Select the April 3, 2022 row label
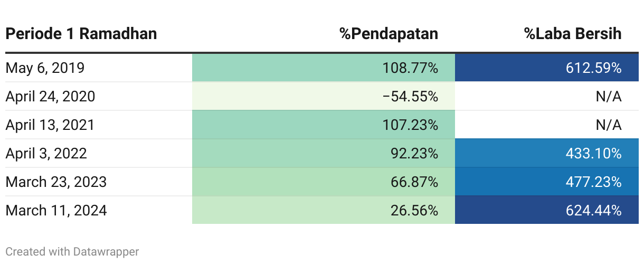Screen dimensions: 644x264 46,153
